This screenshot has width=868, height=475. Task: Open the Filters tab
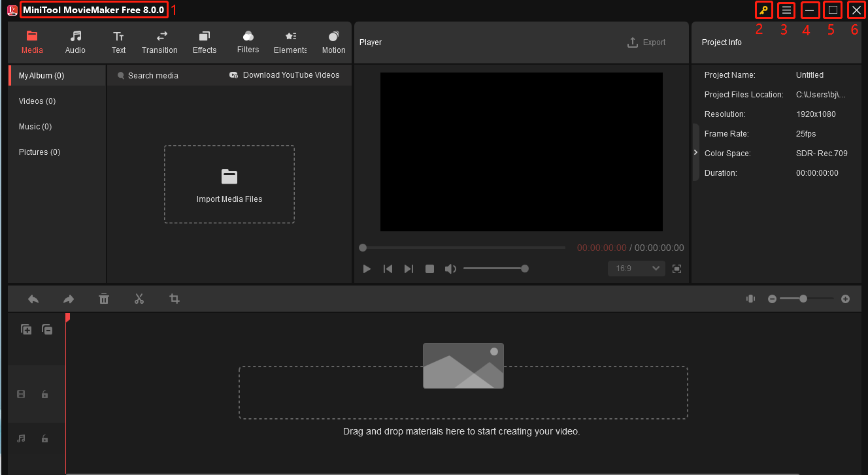pyautogui.click(x=248, y=42)
